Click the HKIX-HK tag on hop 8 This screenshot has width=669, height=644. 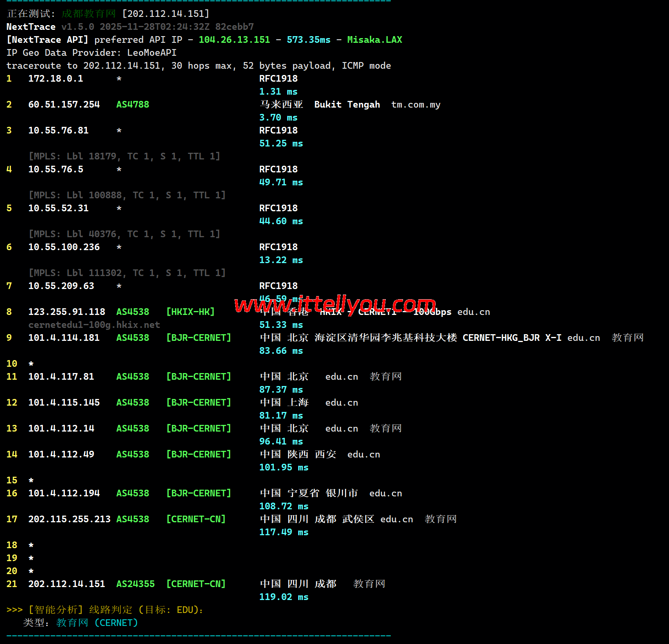point(191,311)
